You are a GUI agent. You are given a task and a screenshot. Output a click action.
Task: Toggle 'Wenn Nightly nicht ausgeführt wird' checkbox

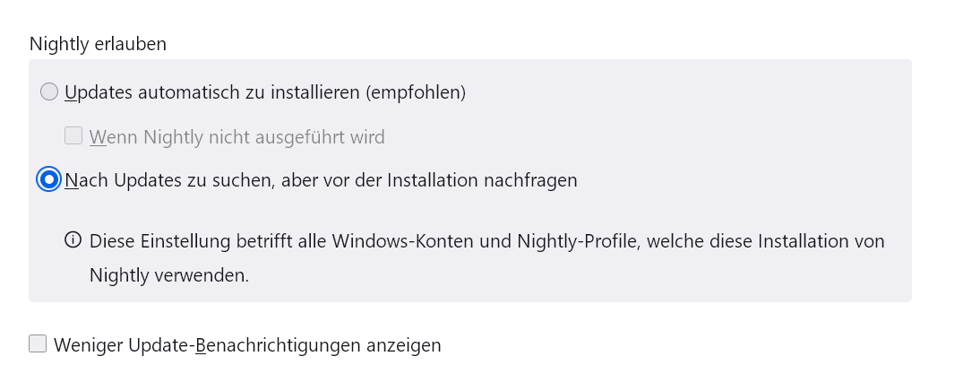(73, 136)
